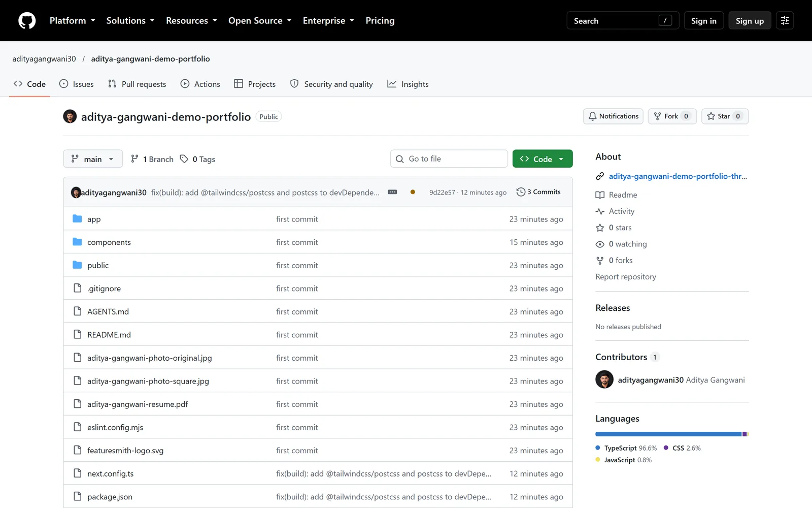The width and height of the screenshot is (812, 508).
Task: Fork this repository
Action: (x=672, y=116)
